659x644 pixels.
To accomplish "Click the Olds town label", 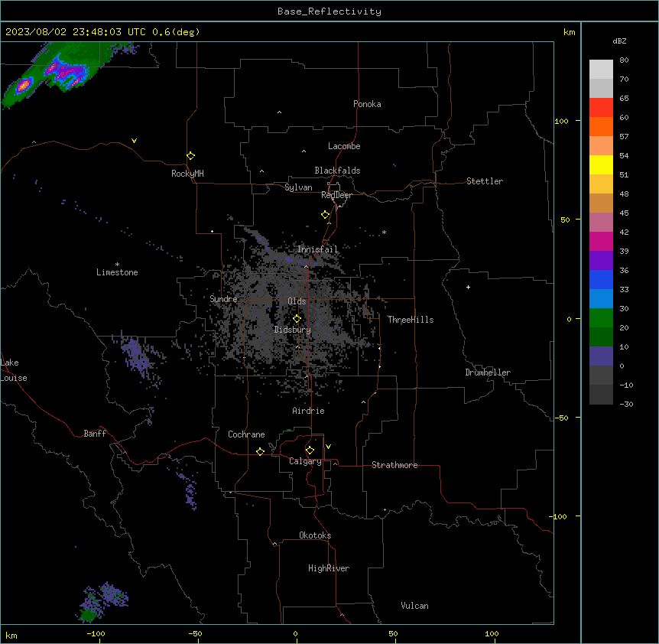I will [x=297, y=301].
